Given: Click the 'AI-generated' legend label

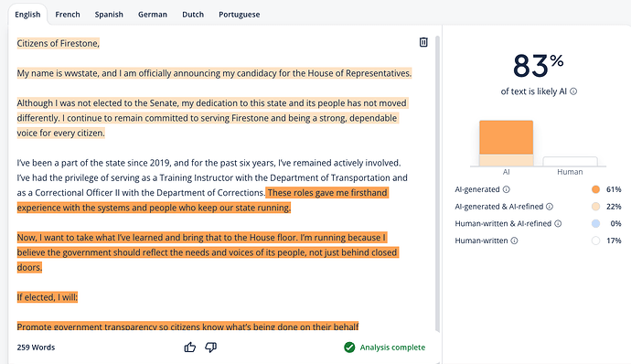Looking at the screenshot, I should (477, 189).
